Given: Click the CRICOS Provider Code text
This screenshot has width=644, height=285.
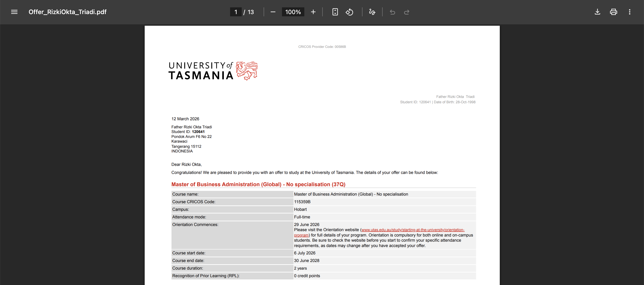Looking at the screenshot, I should click(x=322, y=47).
